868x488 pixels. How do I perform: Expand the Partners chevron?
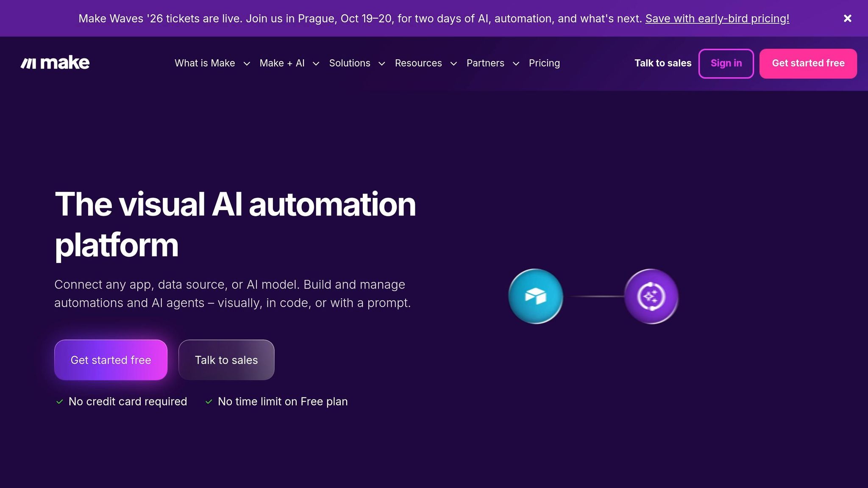516,64
